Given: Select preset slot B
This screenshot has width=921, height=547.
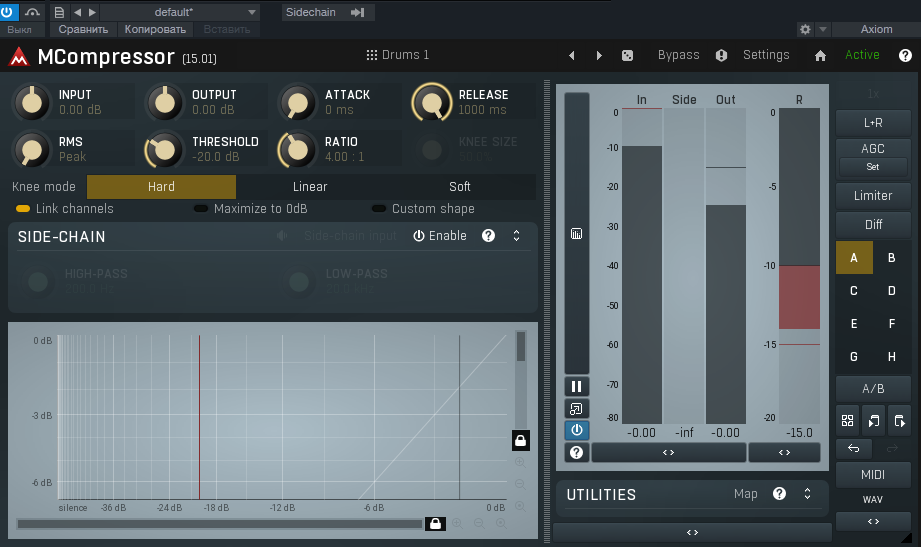Looking at the screenshot, I should [892, 257].
